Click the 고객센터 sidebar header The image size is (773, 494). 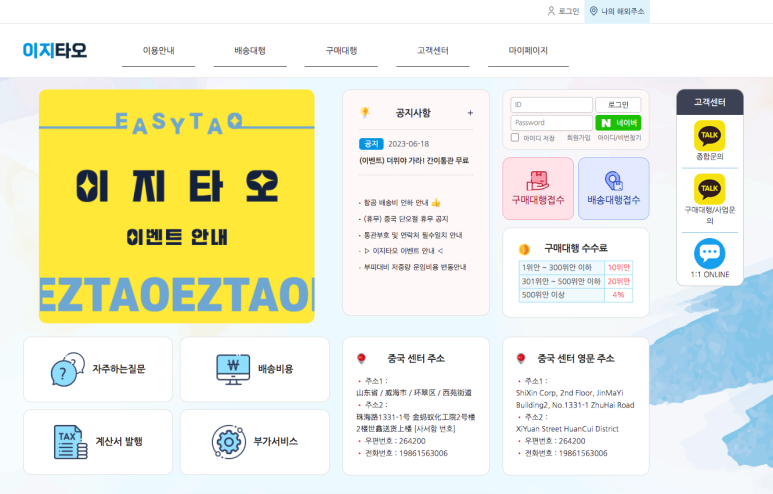(x=710, y=103)
